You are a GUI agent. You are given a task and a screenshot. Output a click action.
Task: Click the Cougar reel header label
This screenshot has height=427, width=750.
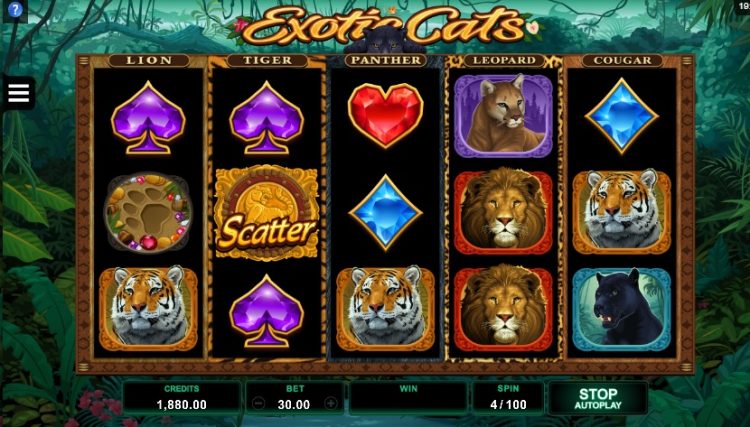point(622,61)
